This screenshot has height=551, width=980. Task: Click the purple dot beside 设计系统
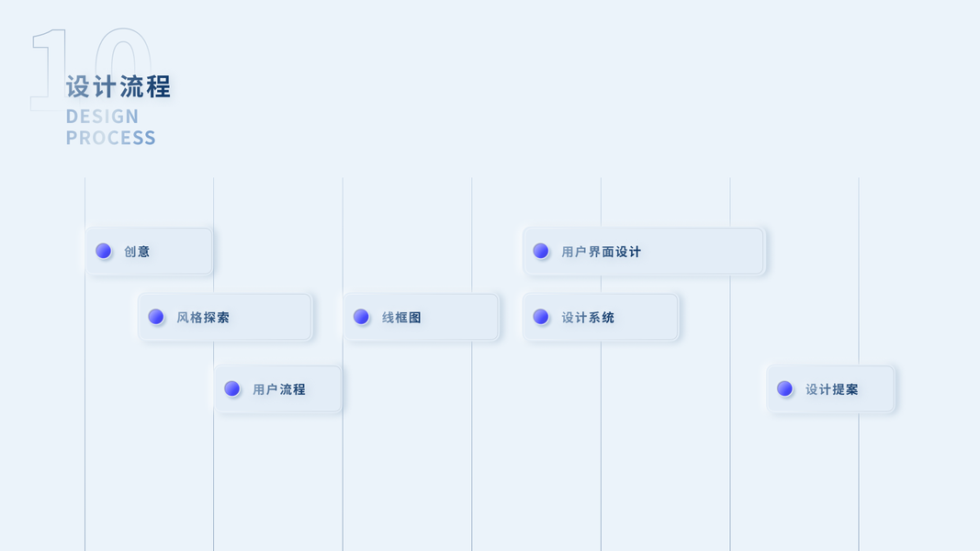click(541, 317)
